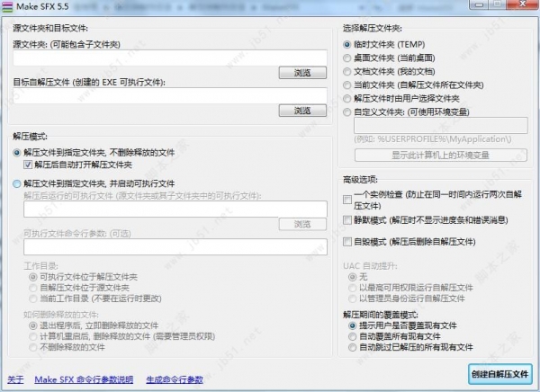Screen dimensions: 540x392
Task: Click 创建自解压文件 button
Action: [x=499, y=374]
